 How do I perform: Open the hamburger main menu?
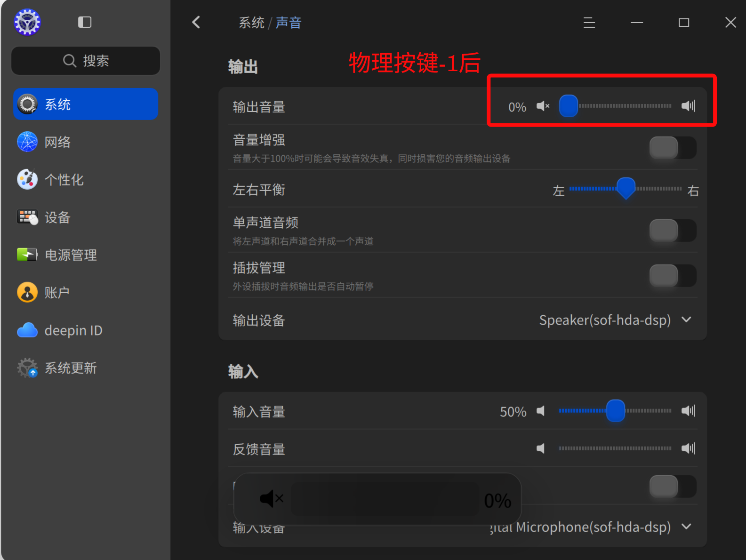[x=589, y=23]
